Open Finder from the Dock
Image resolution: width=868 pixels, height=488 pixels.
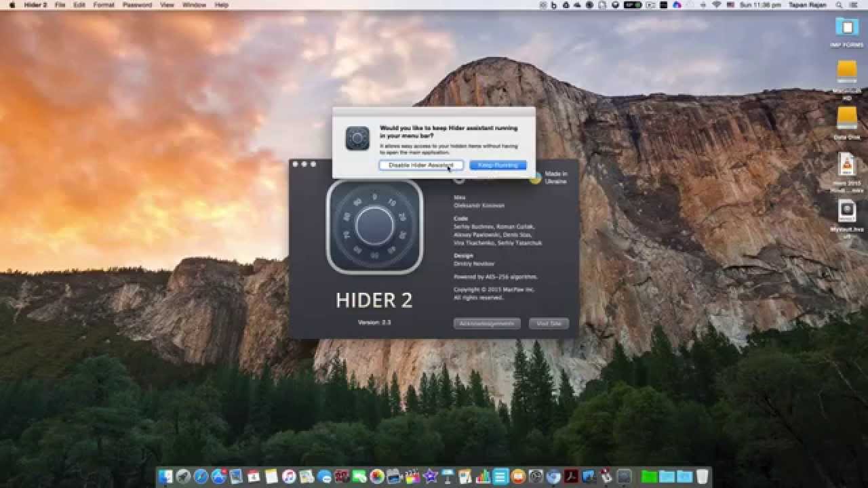point(165,476)
